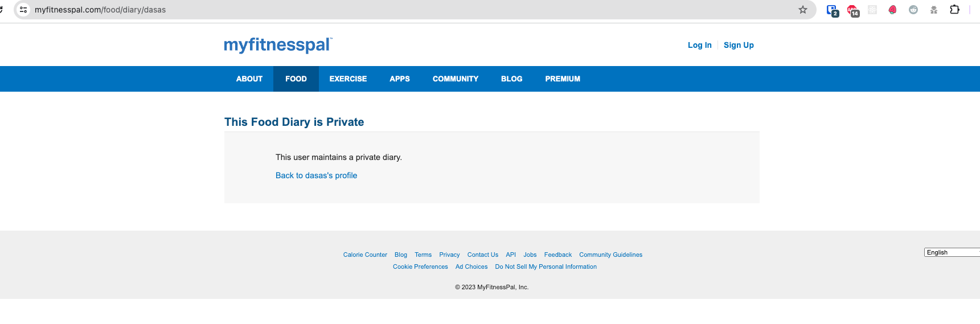This screenshot has width=980, height=324.
Task: Open the English language dropdown
Action: pos(951,252)
